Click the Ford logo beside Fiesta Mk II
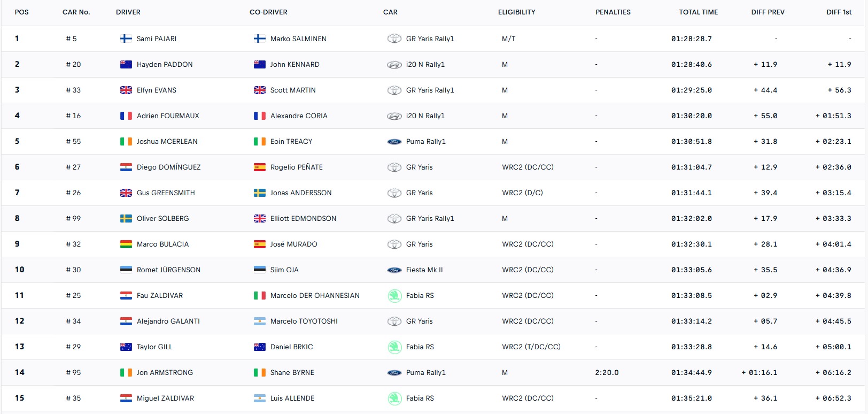868x414 pixels. click(394, 270)
